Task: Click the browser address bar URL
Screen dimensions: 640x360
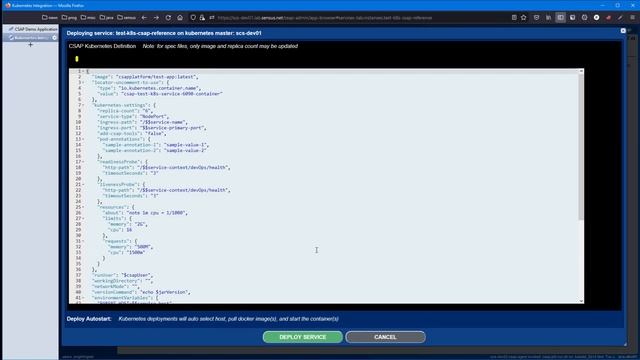Action: [324, 18]
